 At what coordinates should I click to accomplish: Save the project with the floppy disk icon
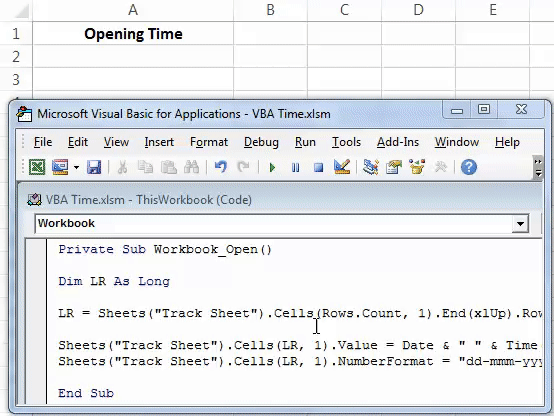(x=94, y=167)
